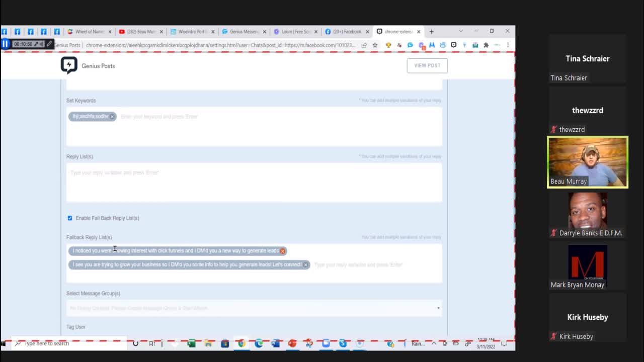Remove the 'grow your business' fallback reply
The height and width of the screenshot is (362, 644).
[305, 265]
